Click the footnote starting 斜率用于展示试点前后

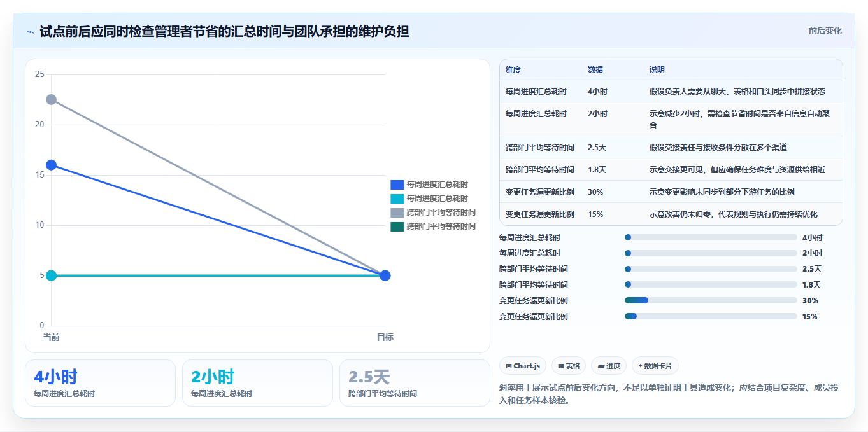point(669,394)
